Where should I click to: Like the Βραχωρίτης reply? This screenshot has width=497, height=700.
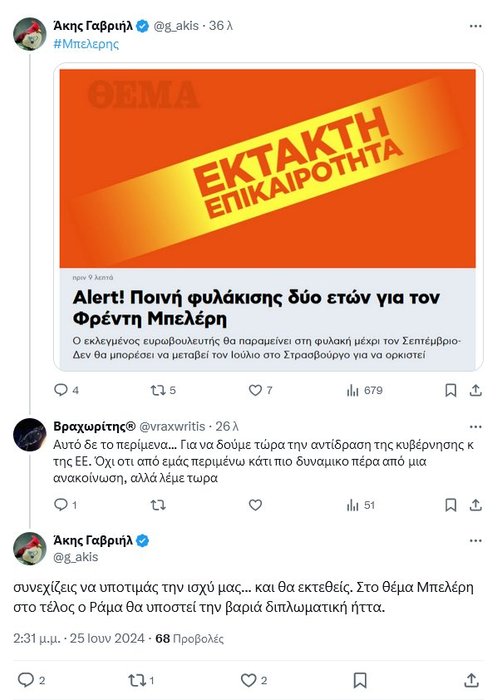(x=255, y=505)
